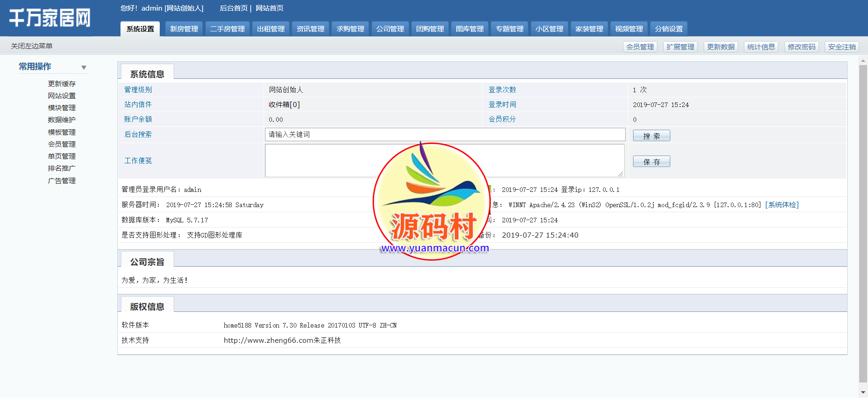Click the scrollbar down arrow
Image resolution: width=868 pixels, height=400 pixels.
point(863,393)
